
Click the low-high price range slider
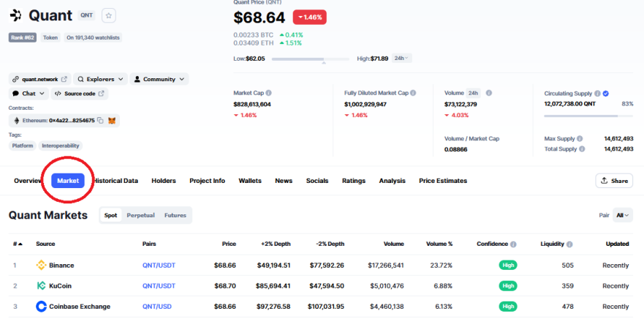pyautogui.click(x=311, y=59)
